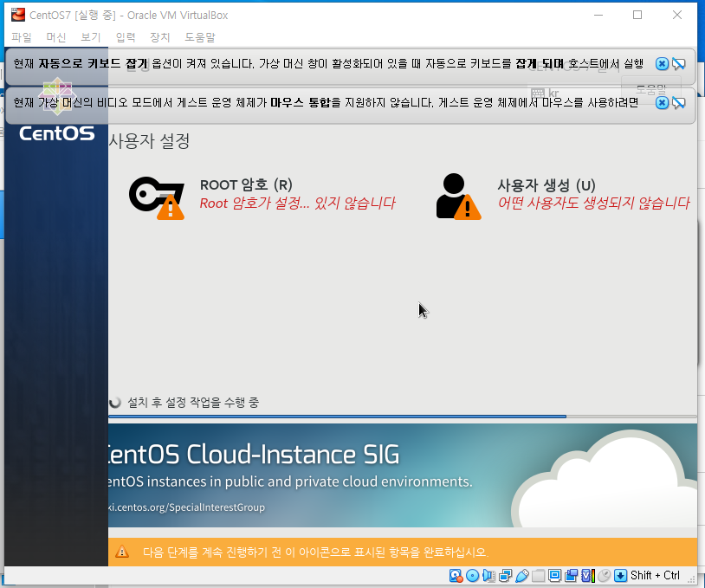The width and height of the screenshot is (705, 588).
Task: Open the 입력 menu
Action: pyautogui.click(x=126, y=37)
